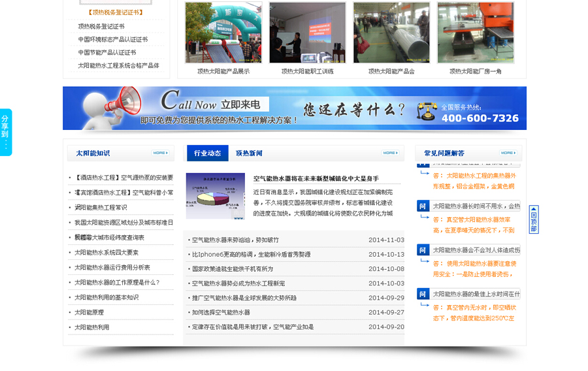Image resolution: width=588 pixels, height=371 pixels.
Task: Open MORE in 太阳能知识 section
Action: click(161, 153)
